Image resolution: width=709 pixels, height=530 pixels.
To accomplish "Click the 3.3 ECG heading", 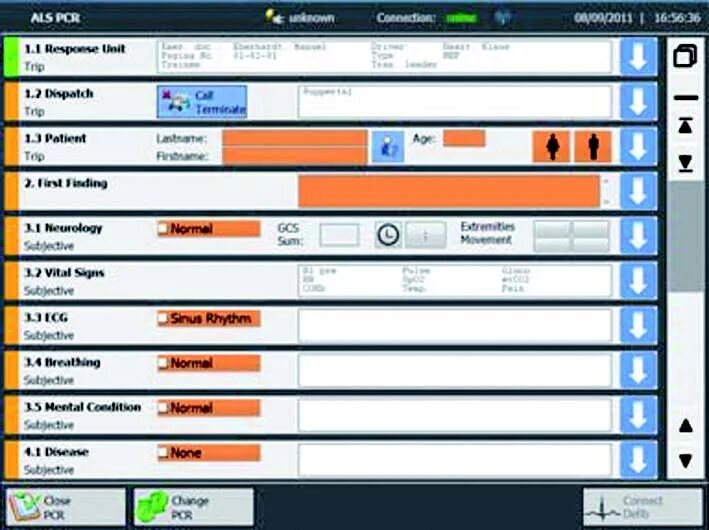I will 46,317.
